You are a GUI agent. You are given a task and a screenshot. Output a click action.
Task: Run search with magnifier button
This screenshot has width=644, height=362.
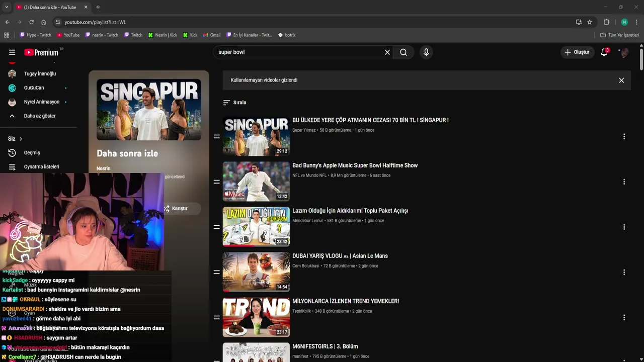point(404,52)
